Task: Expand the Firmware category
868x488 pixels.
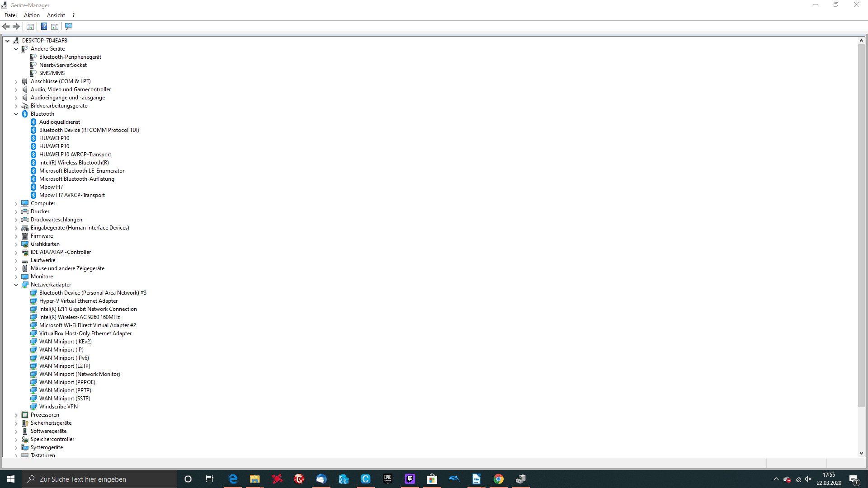Action: point(16,236)
